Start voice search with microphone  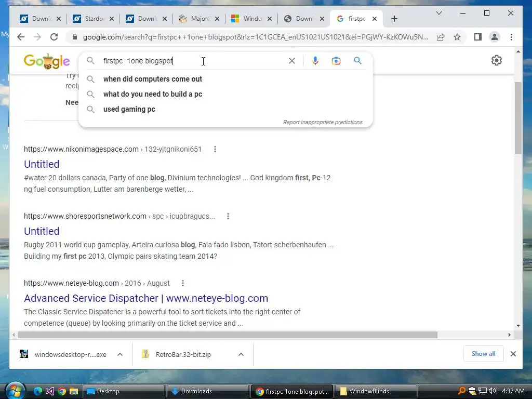point(315,61)
